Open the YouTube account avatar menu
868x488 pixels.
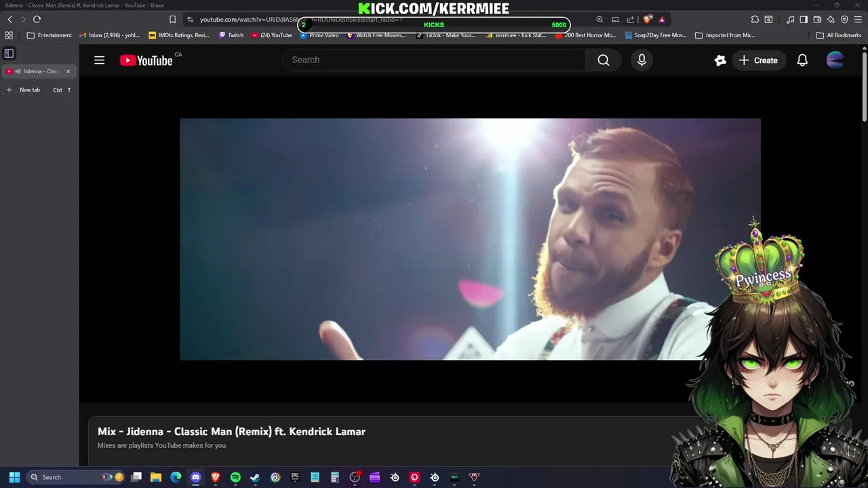tap(835, 60)
